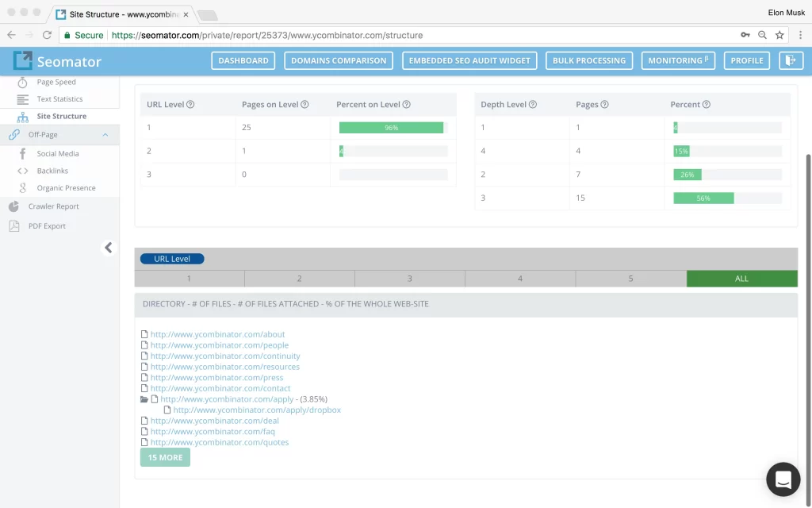812x508 pixels.
Task: Click the 96% URL level progress bar
Action: 392,128
